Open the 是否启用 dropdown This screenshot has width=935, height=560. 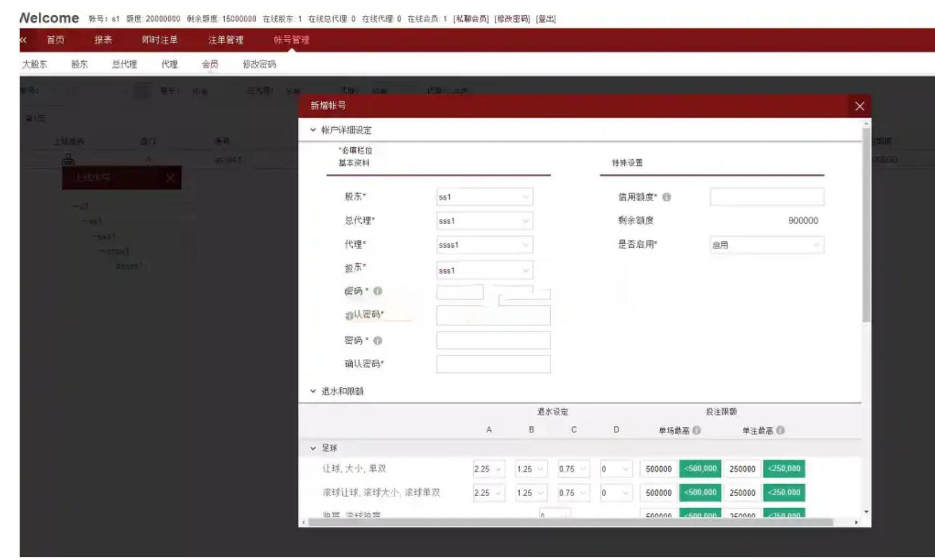coord(766,245)
